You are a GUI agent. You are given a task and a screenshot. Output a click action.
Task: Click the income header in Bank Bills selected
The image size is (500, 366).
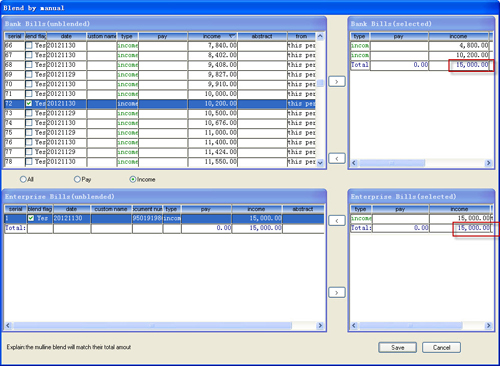459,36
